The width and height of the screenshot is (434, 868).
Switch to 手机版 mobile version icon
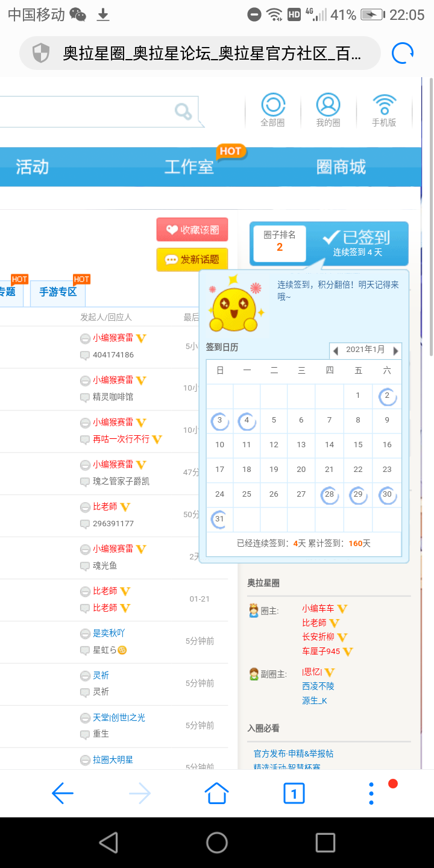384,110
